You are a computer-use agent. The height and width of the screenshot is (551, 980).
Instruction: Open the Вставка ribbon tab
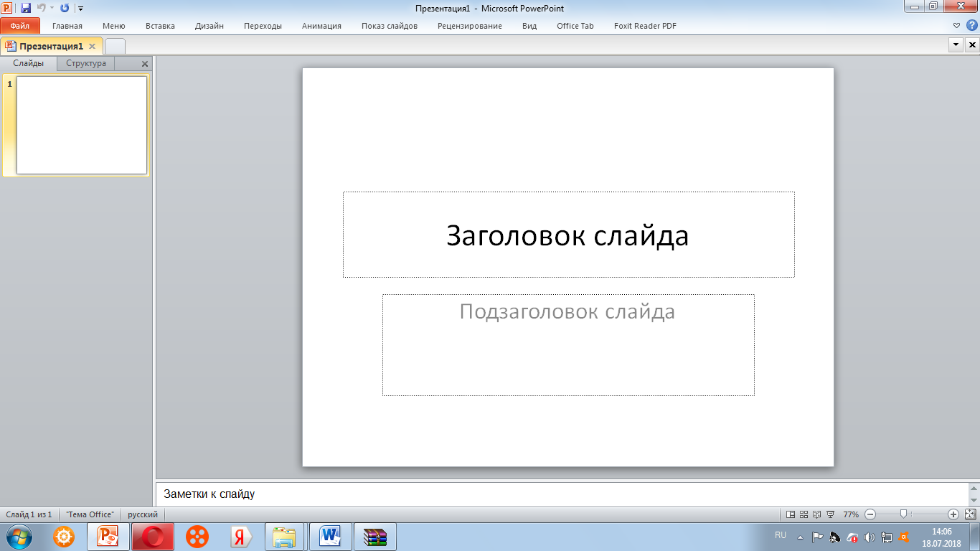pos(160,26)
